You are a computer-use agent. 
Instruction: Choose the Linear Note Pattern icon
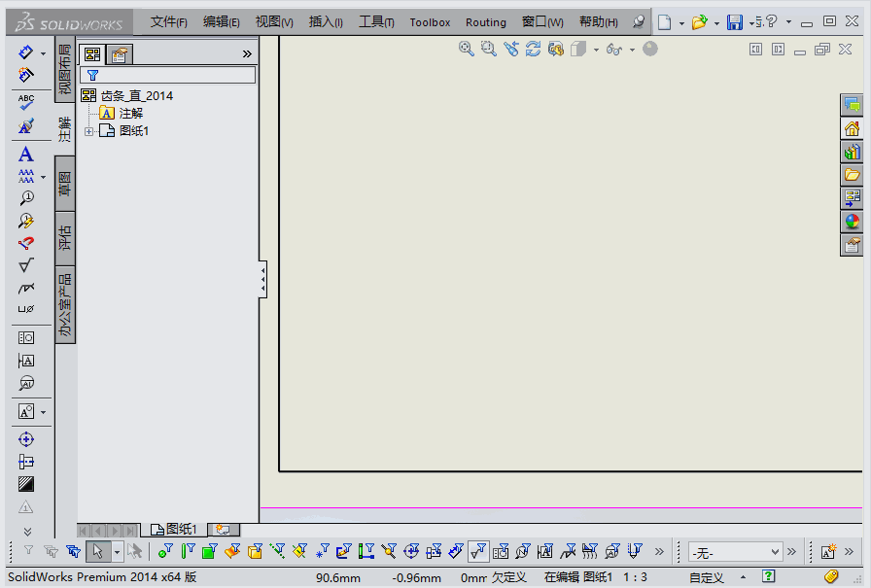[x=25, y=177]
